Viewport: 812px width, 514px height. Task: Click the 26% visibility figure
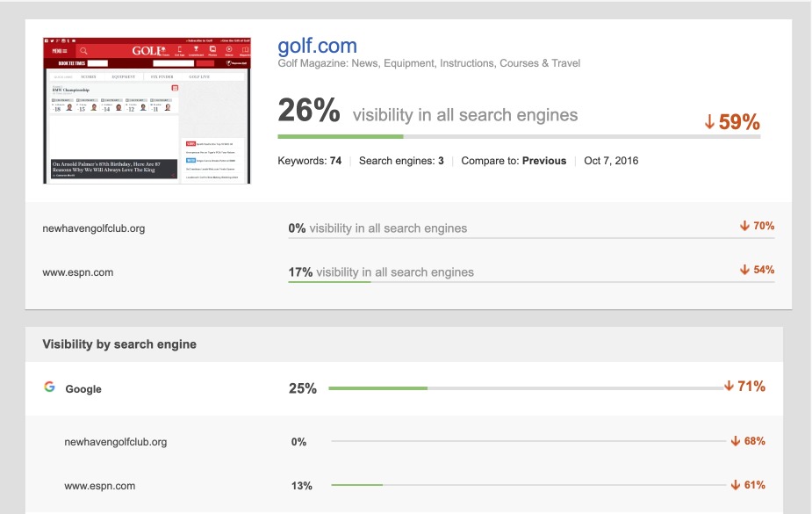click(x=309, y=110)
